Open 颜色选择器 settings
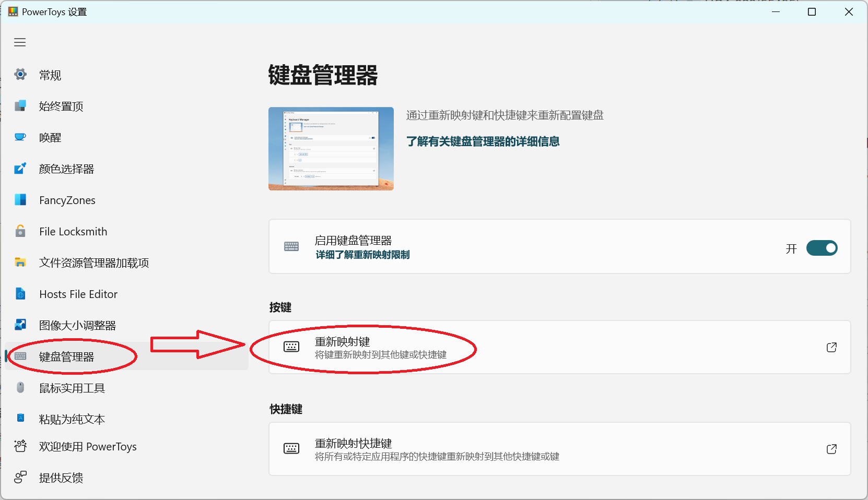The width and height of the screenshot is (868, 500). pos(126,169)
